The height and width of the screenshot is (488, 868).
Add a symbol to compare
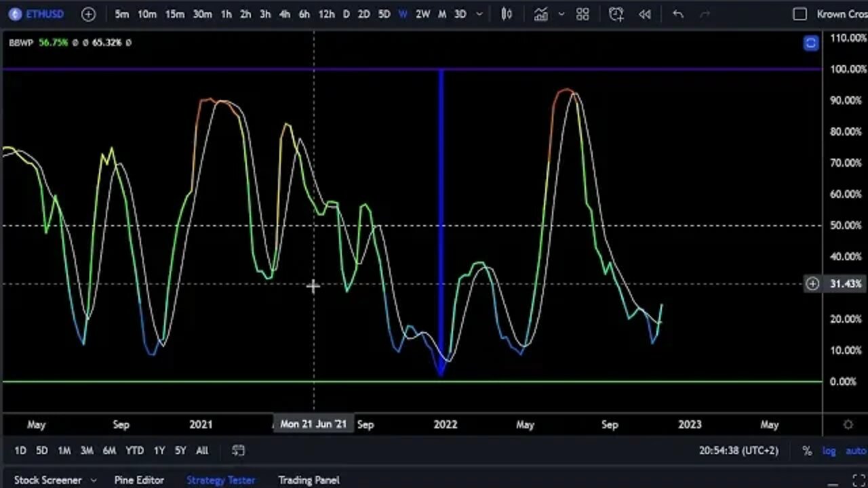[88, 14]
